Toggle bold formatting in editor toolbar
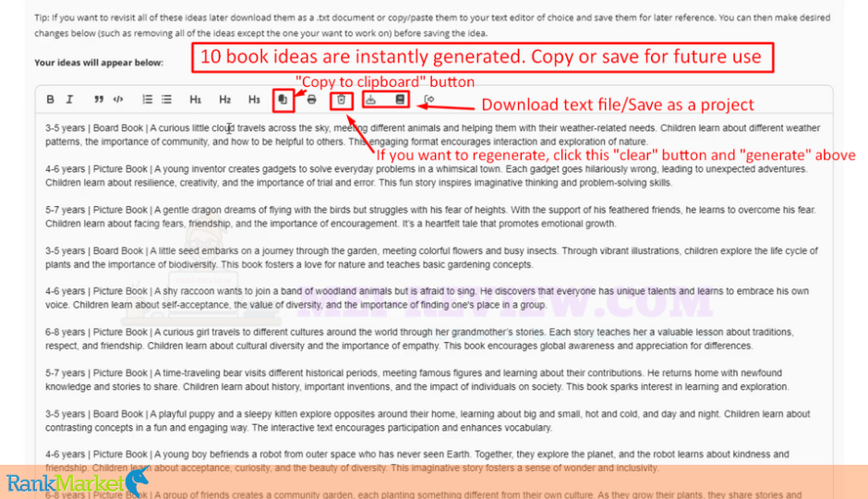868x499 pixels. pos(51,99)
